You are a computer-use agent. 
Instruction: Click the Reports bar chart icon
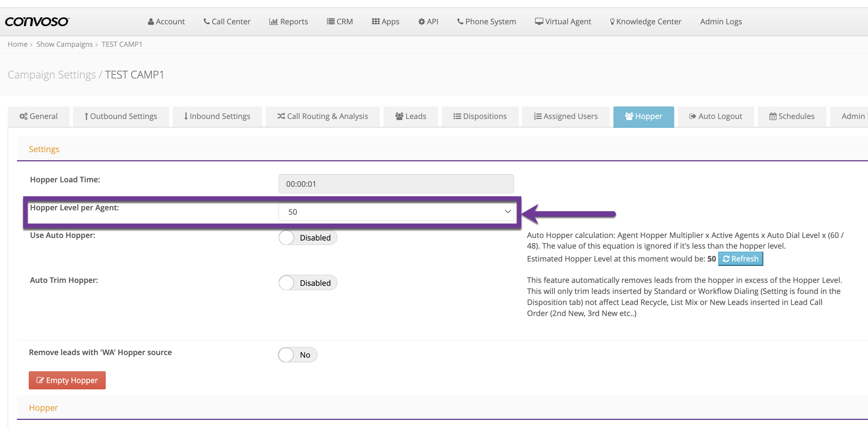tap(273, 22)
